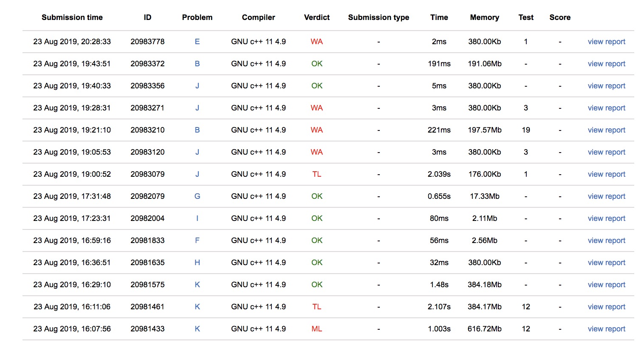Screen dimensions: 644x345
Task: Open view report for submission 20983778
Action: pyautogui.click(x=606, y=42)
